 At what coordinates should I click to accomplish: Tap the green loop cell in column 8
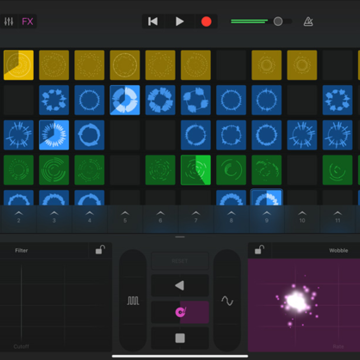(231, 170)
